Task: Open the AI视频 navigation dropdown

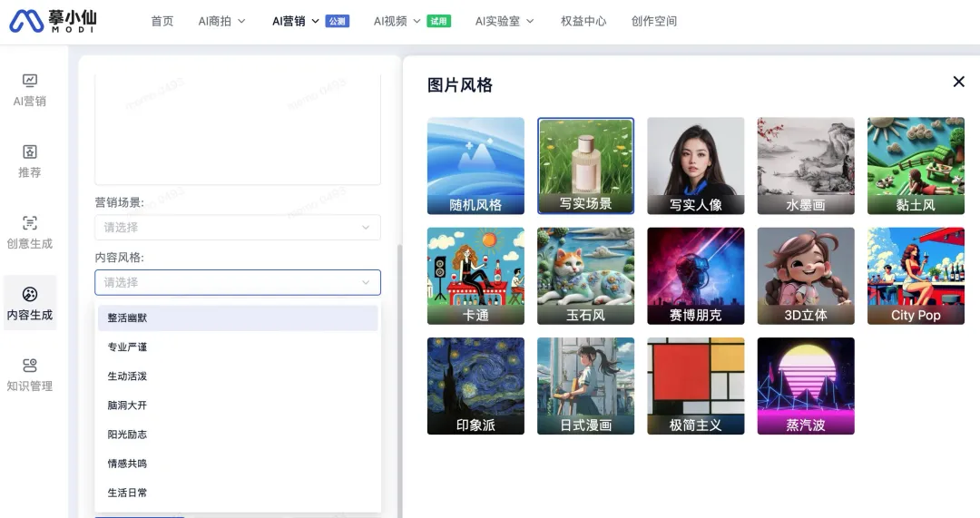Action: tap(397, 21)
